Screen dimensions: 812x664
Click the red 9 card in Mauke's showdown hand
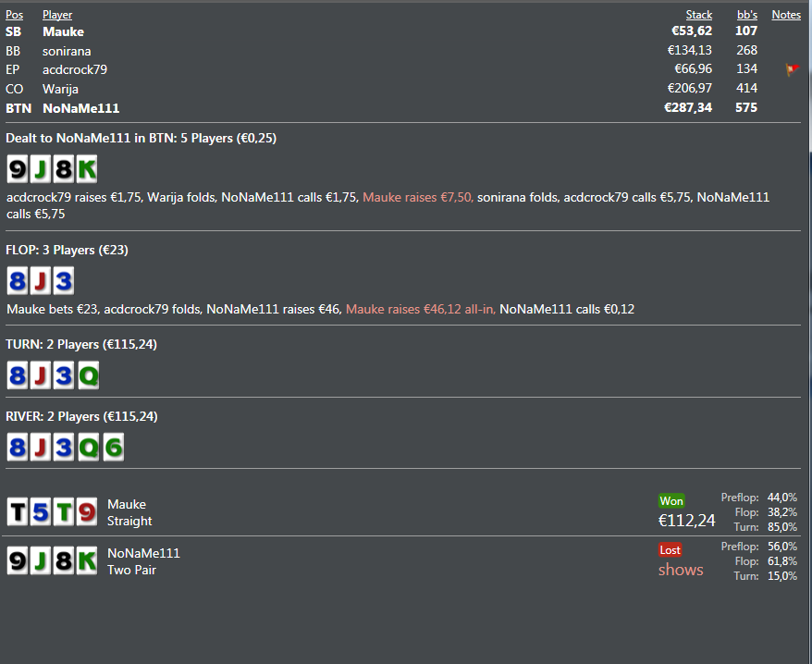tap(87, 511)
